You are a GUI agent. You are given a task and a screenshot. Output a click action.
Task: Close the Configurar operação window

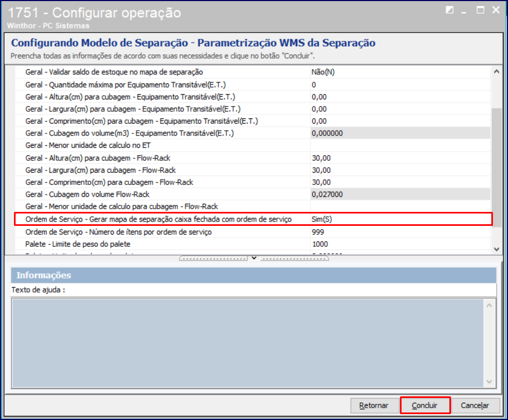496,10
